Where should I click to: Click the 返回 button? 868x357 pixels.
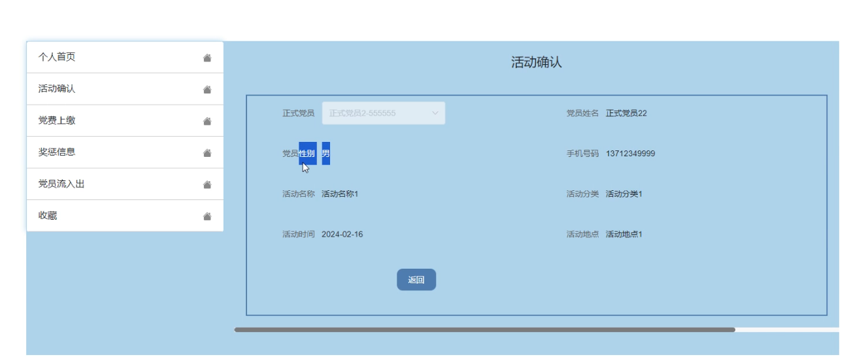click(x=416, y=280)
